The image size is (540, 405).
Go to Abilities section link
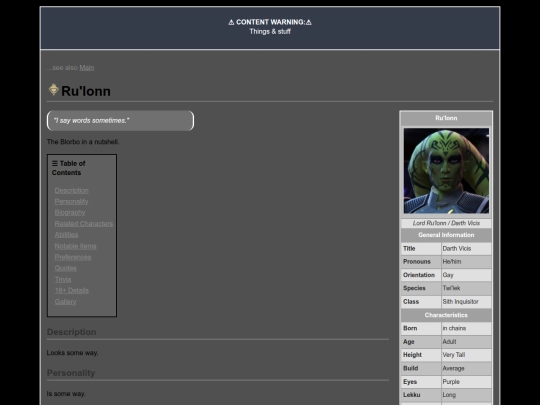tap(66, 235)
